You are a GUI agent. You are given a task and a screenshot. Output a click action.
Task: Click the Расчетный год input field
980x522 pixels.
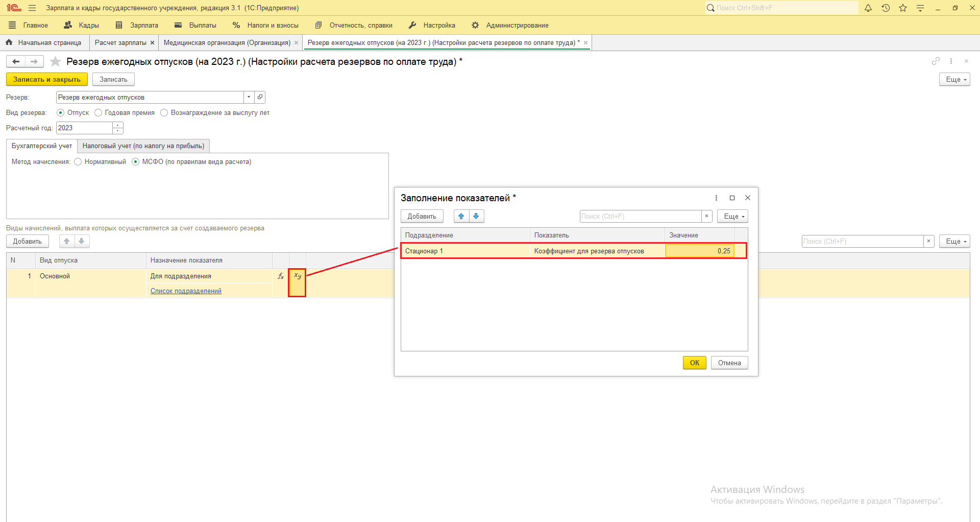click(84, 128)
